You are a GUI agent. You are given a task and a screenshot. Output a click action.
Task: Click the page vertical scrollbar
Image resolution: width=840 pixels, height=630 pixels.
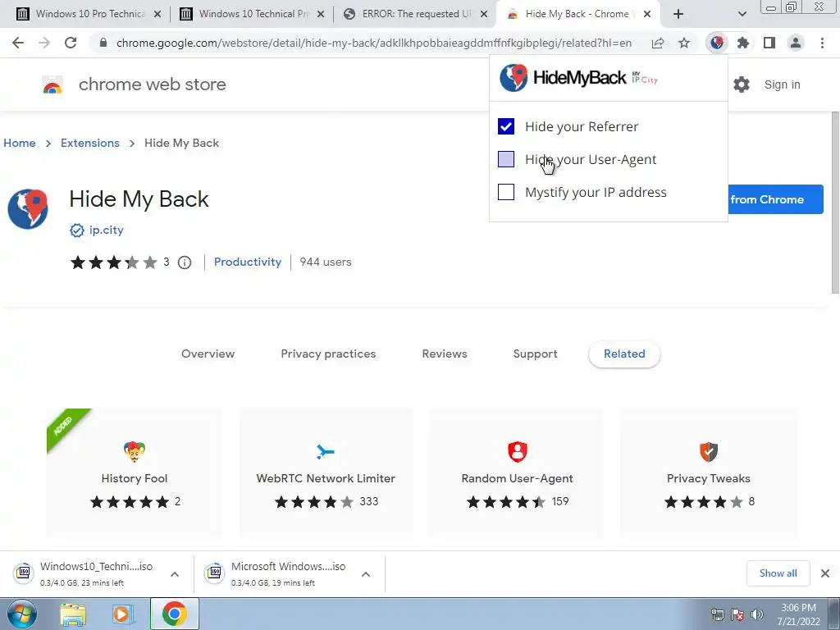835,203
